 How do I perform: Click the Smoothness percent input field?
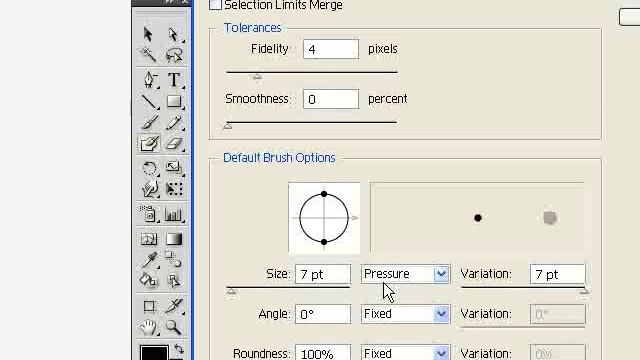[331, 99]
